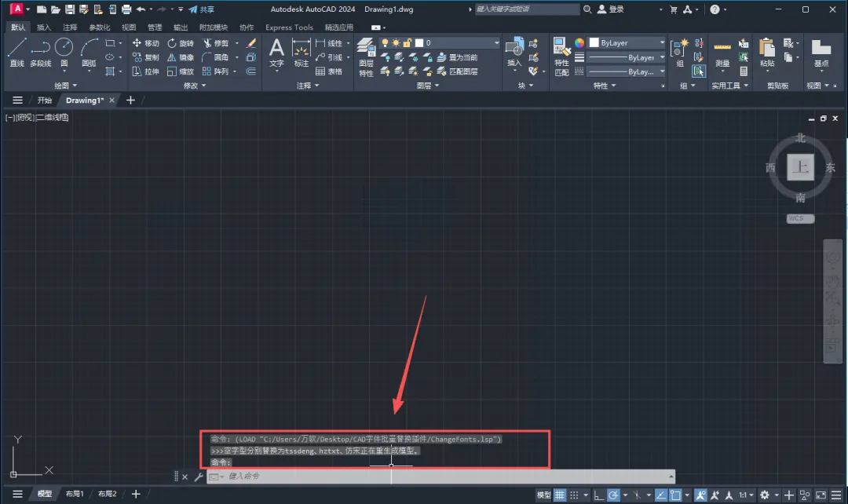Select the Line (直线) tool
This screenshot has width=848, height=504.
click(16, 53)
